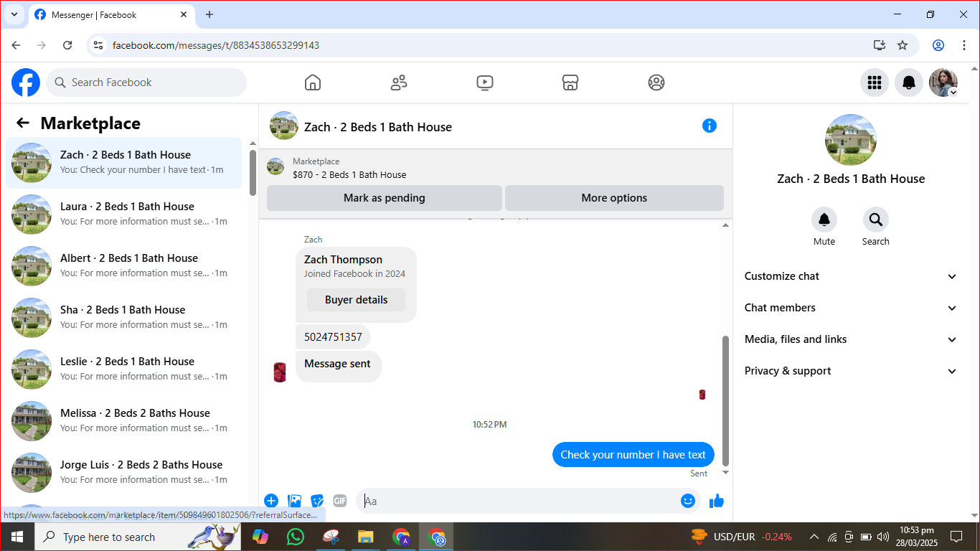This screenshot has height=551, width=980.
Task: Open Windows notification center icon
Action: 956,537
